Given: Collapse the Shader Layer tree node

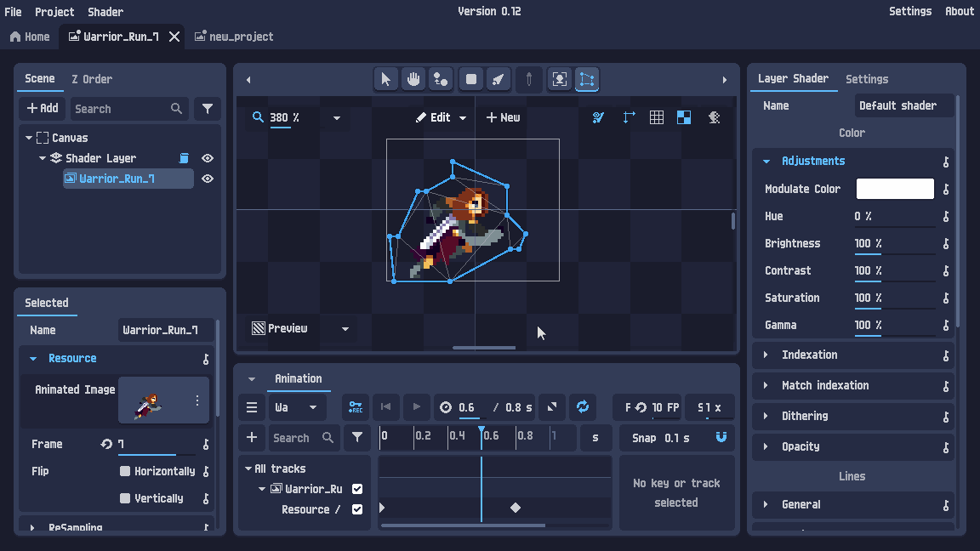Looking at the screenshot, I should click(x=43, y=158).
